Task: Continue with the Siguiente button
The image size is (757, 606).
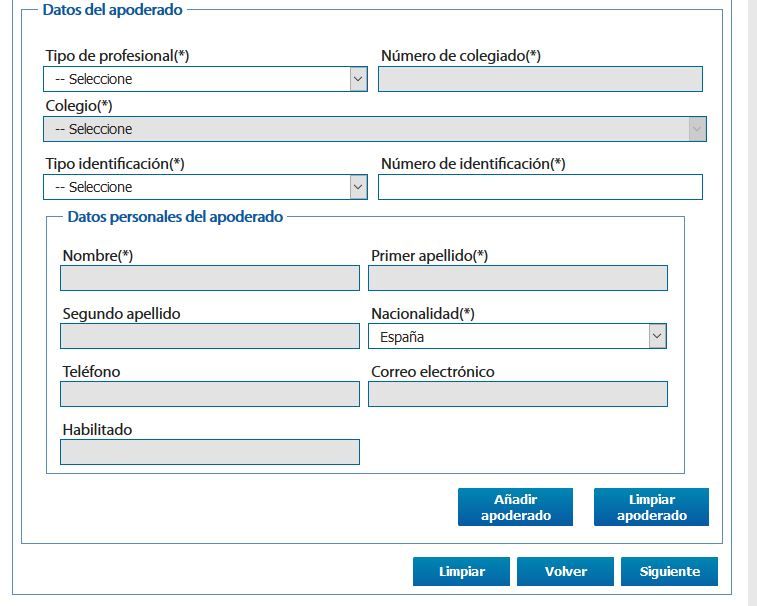Action: click(x=670, y=572)
